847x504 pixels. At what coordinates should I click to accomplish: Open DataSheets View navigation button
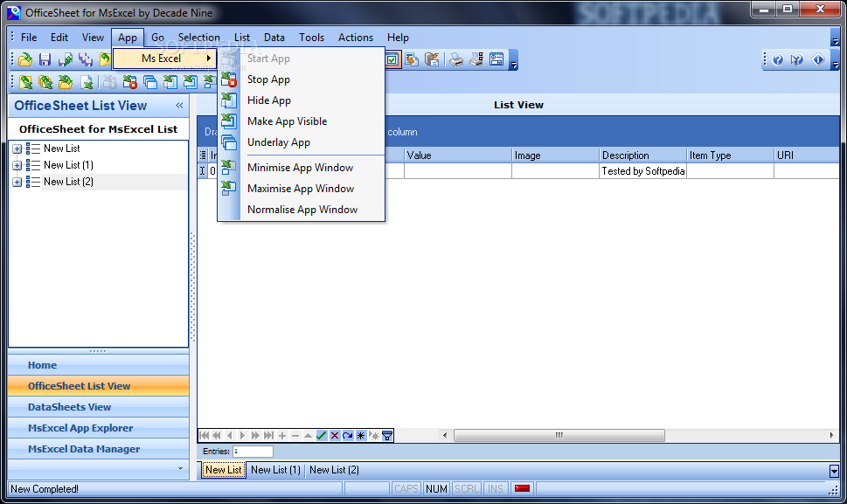pos(98,407)
